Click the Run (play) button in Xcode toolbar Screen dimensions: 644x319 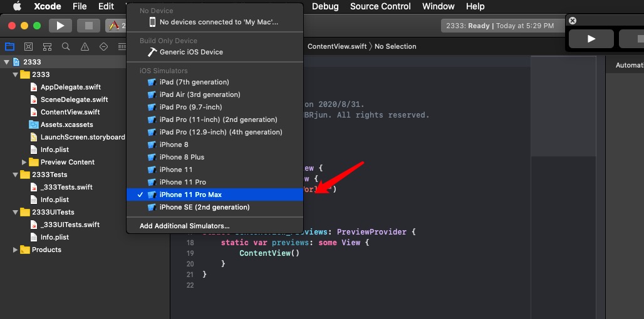60,26
